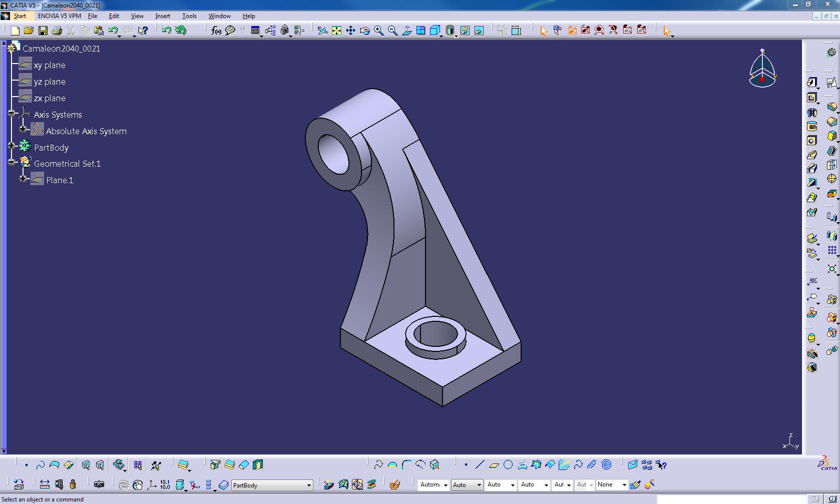Select the Spiral tool icon
Screen dimensions: 840x504
[606, 465]
